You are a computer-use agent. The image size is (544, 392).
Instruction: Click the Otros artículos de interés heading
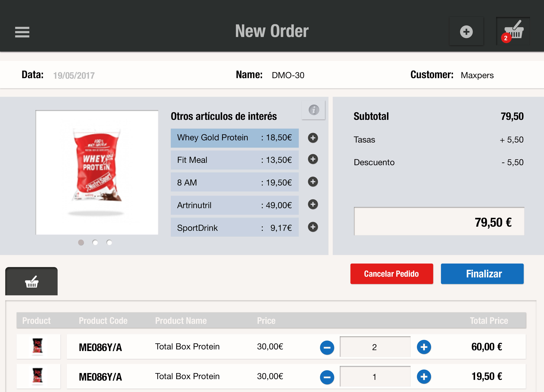pos(224,116)
